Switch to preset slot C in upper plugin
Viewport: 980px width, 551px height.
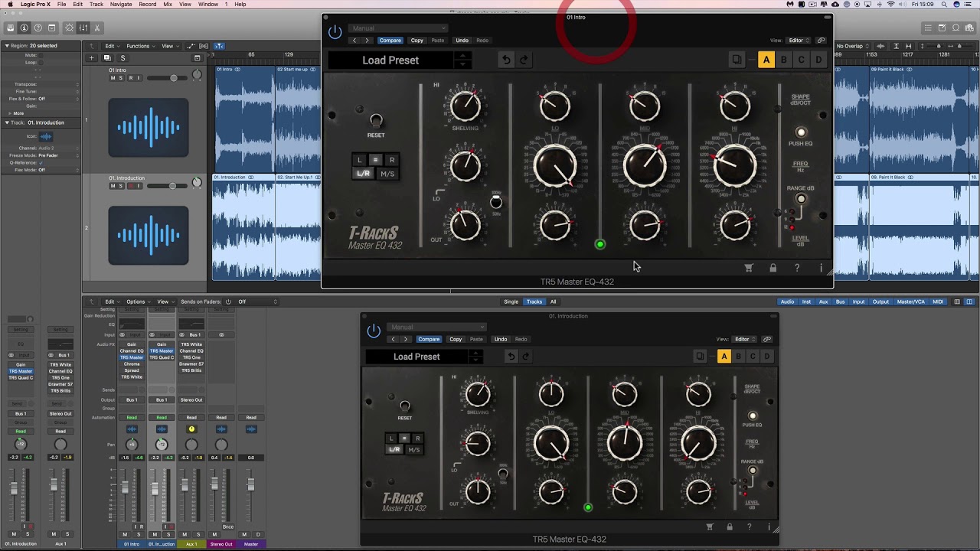(x=801, y=60)
